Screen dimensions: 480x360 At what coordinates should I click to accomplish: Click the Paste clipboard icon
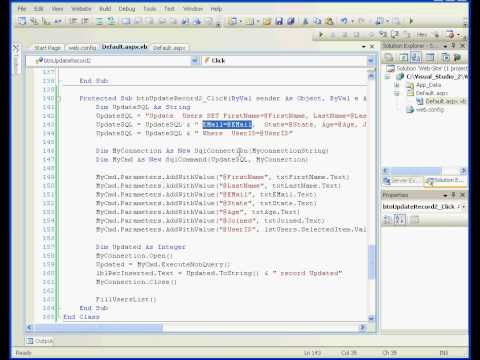click(x=329, y=21)
